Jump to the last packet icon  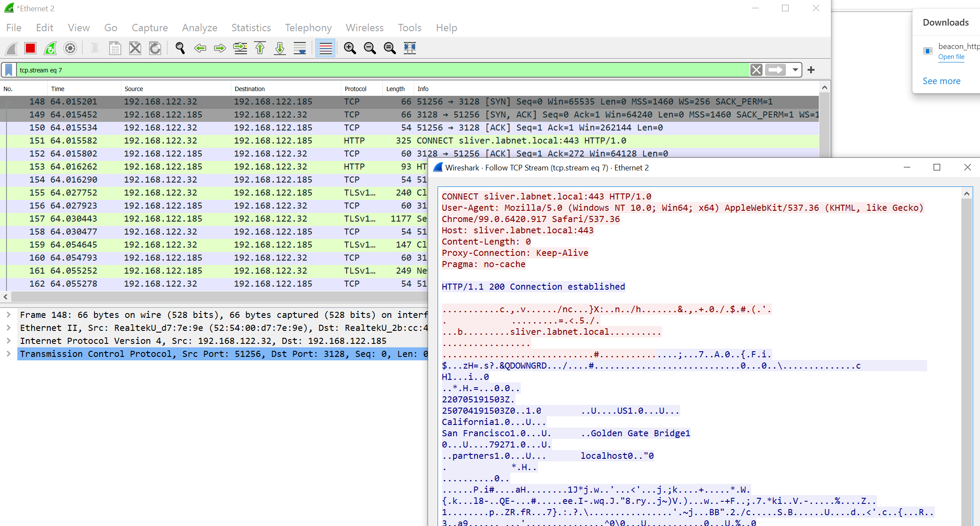coord(280,48)
